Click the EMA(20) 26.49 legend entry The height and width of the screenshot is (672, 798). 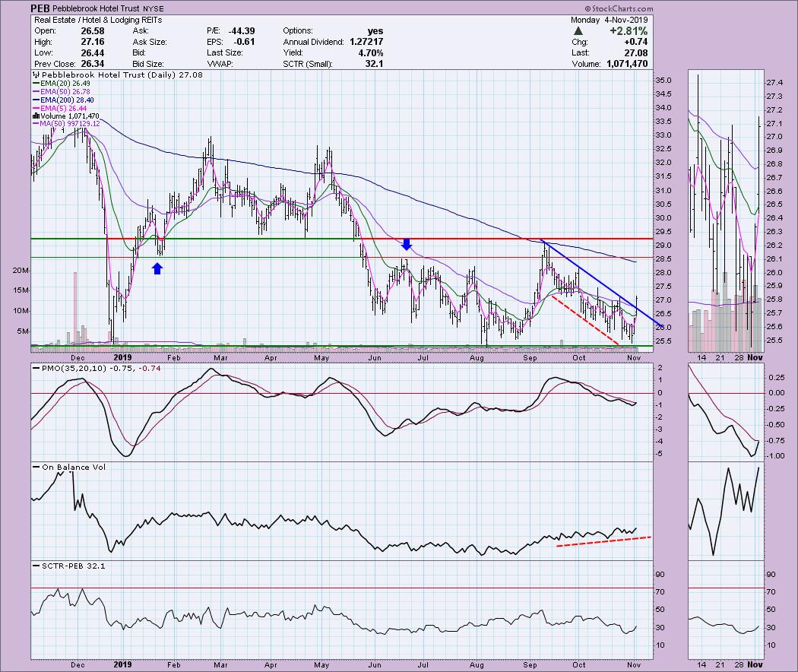[62, 84]
